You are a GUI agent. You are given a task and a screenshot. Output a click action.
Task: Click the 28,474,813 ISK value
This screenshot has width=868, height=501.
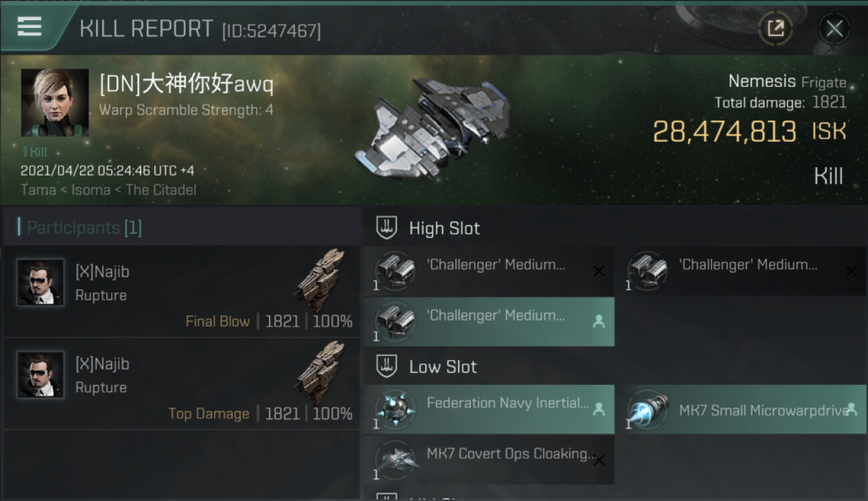point(749,132)
